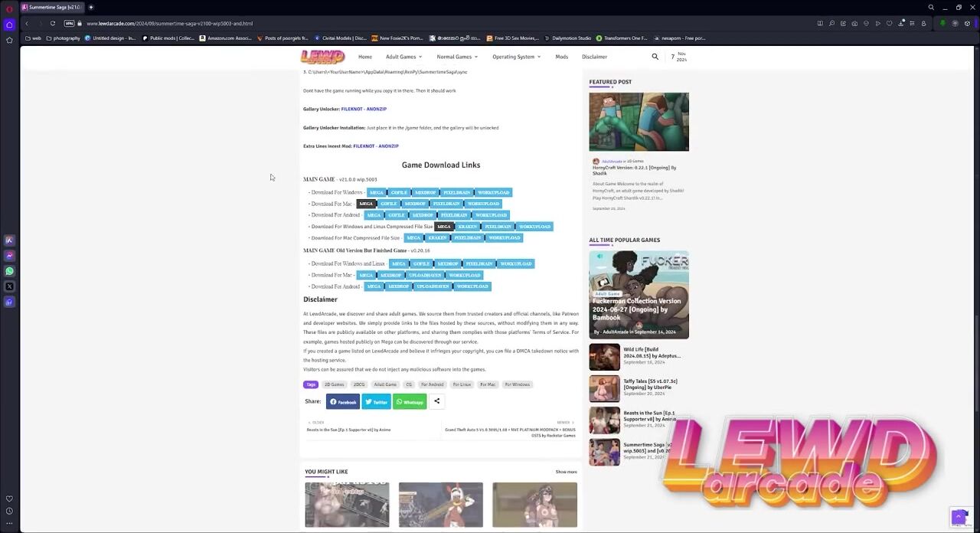Expand the Operating System dropdown menu

coord(516,57)
